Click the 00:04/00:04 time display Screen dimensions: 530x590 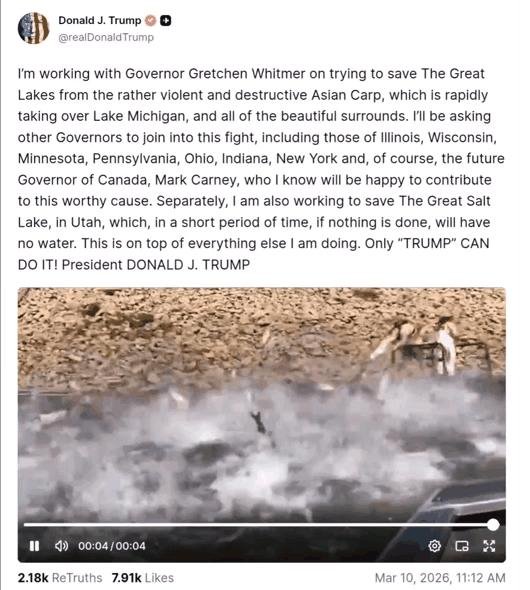(x=112, y=546)
